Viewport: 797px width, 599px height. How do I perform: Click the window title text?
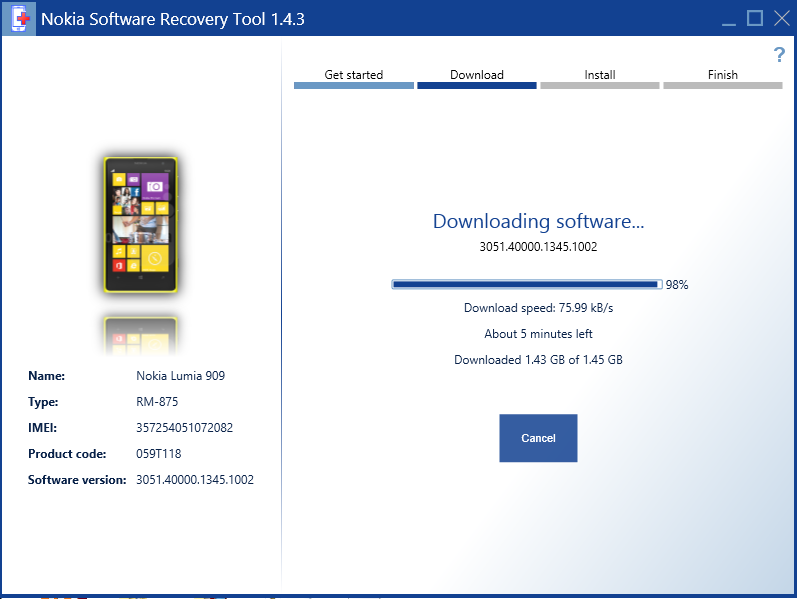[x=173, y=19]
